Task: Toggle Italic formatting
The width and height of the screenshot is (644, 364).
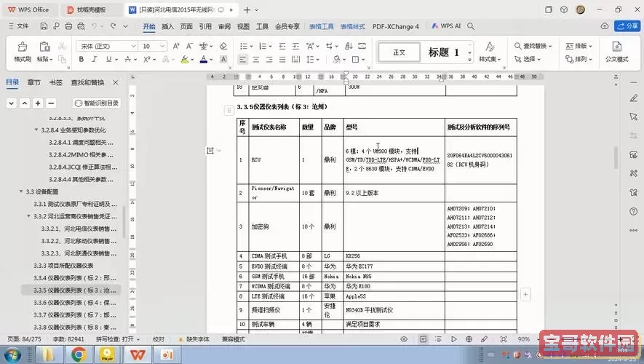Action: (94, 60)
